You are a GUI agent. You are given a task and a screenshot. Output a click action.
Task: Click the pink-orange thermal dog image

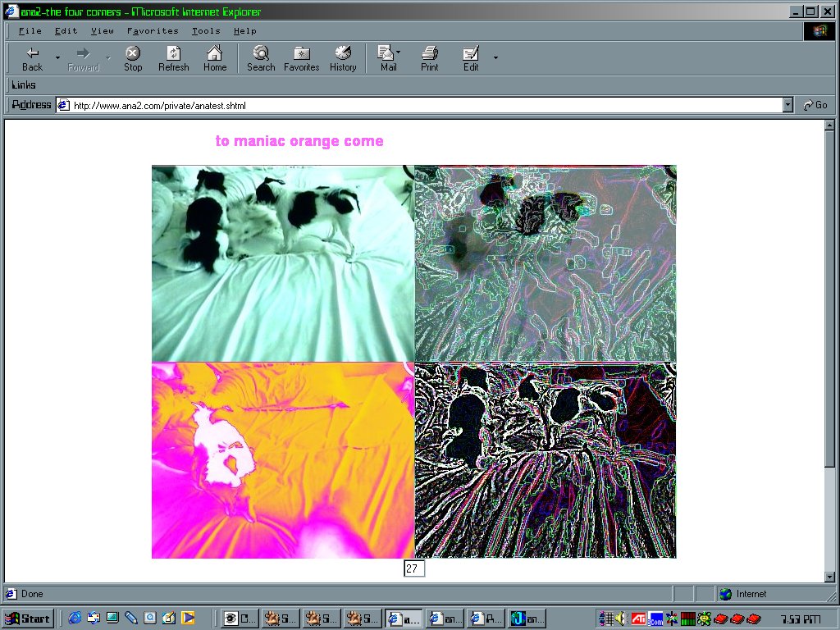pyautogui.click(x=283, y=460)
